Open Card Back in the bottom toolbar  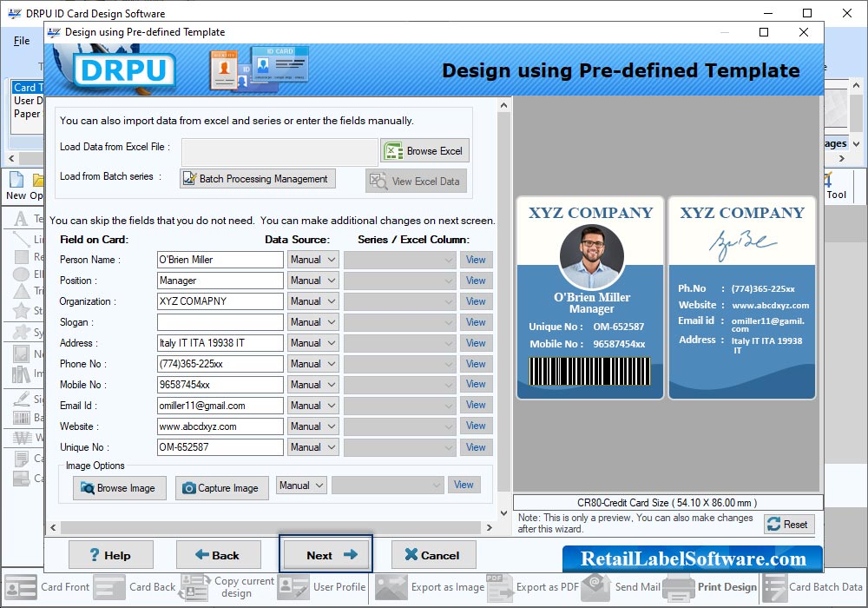[135, 587]
